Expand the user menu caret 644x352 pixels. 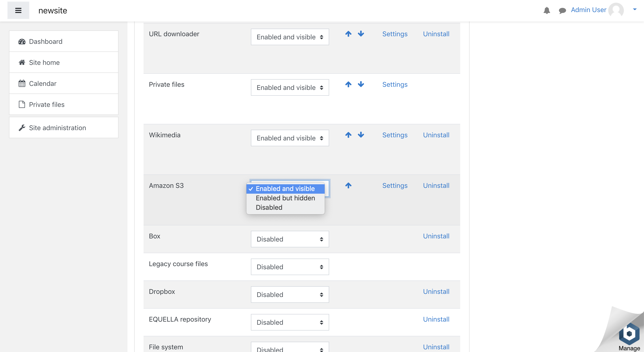point(635,9)
